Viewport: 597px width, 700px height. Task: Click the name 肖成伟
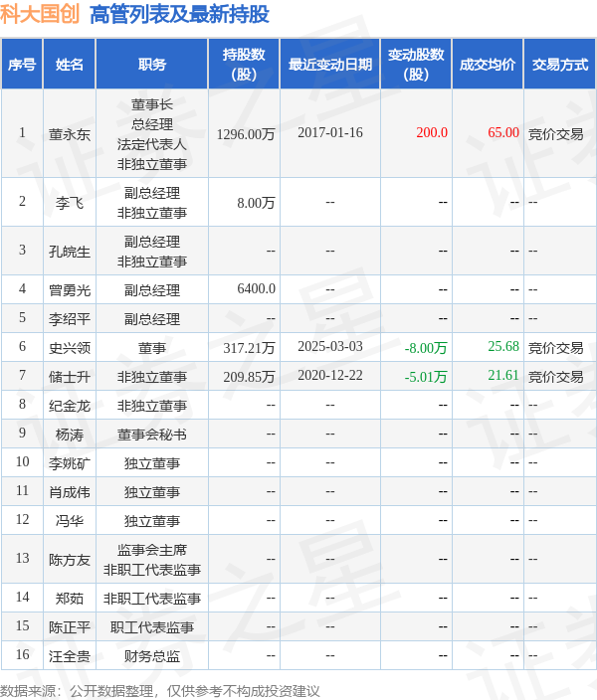tap(70, 492)
